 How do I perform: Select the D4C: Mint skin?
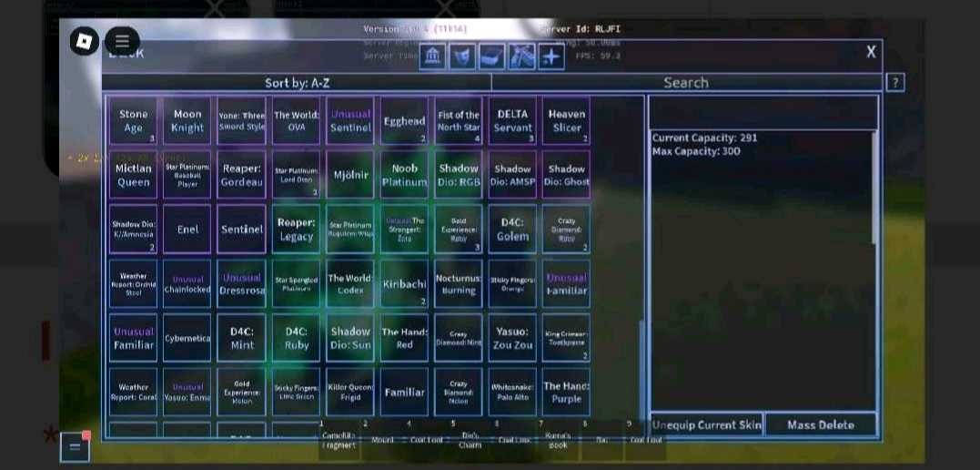click(x=242, y=338)
